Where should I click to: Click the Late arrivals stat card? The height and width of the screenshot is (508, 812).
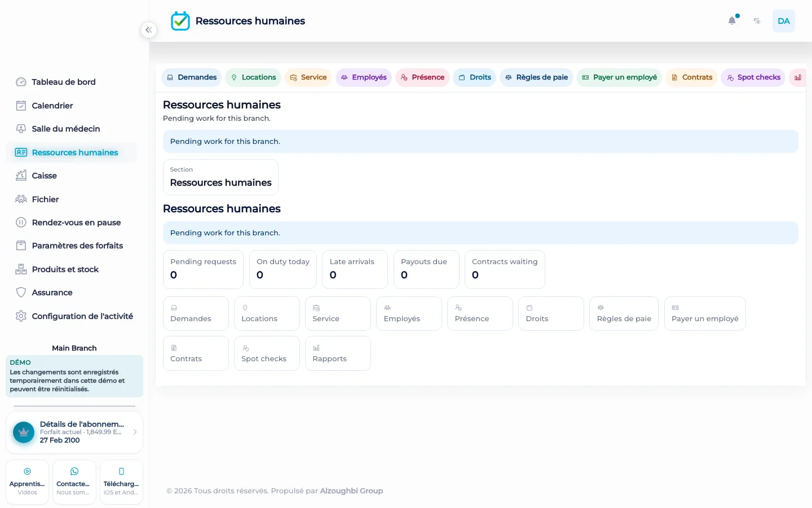coord(355,269)
